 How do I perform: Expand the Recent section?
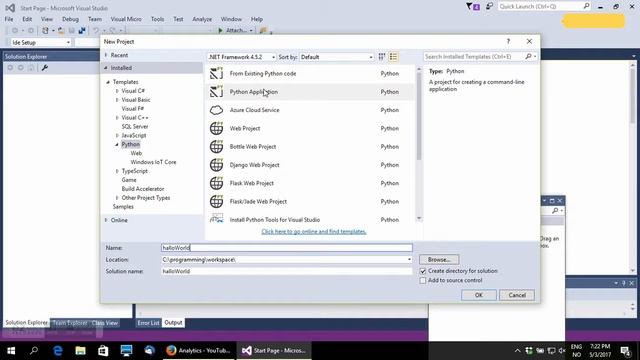(x=106, y=55)
